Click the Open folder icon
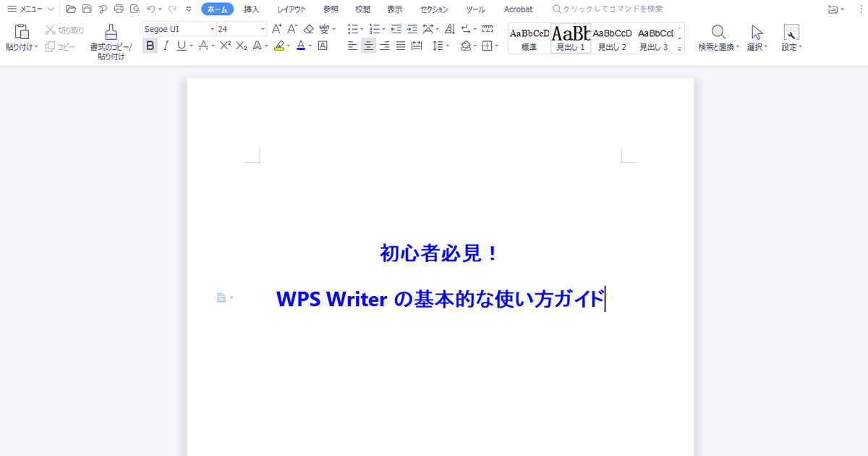The image size is (868, 456). pos(71,9)
